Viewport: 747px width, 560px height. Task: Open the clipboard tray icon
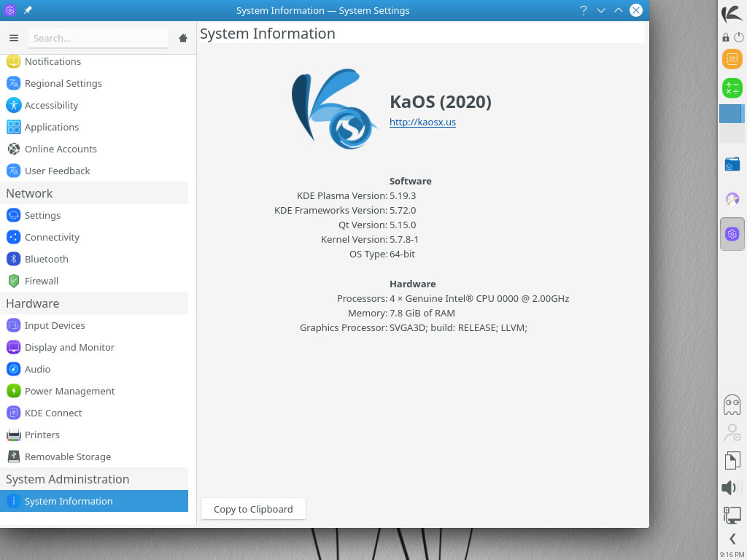(732, 461)
